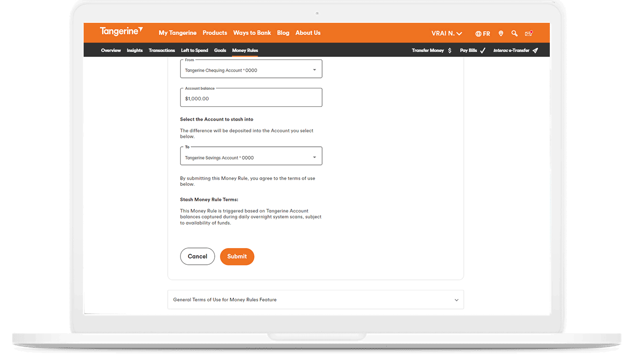
Task: Switch to the Goals tab
Action: 220,50
